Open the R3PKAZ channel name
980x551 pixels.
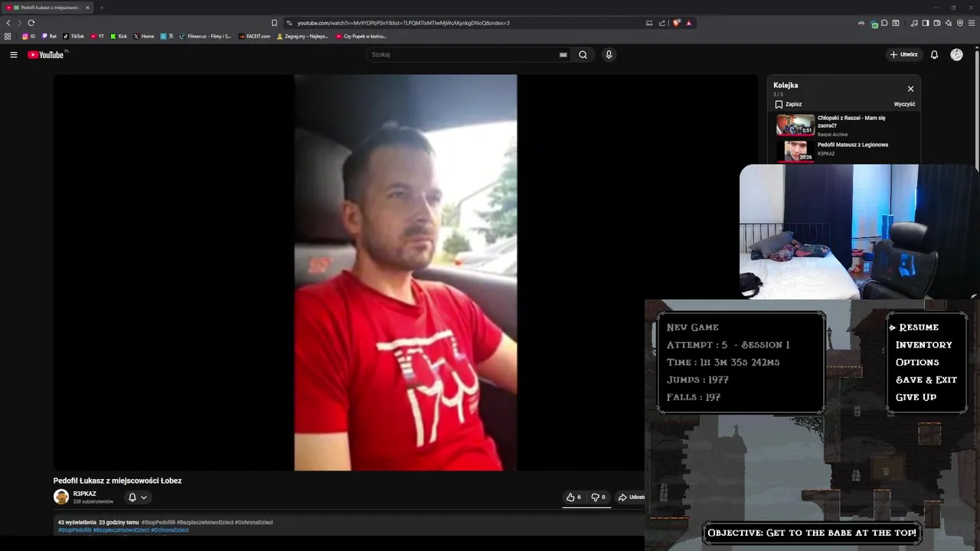[84, 494]
